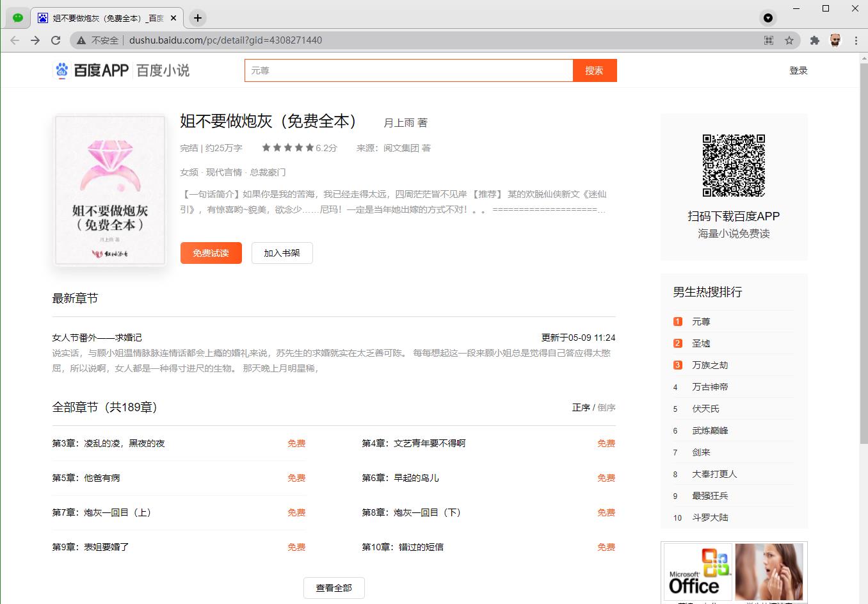The height and width of the screenshot is (604, 868).
Task: Bookmark this page with star icon
Action: (789, 40)
